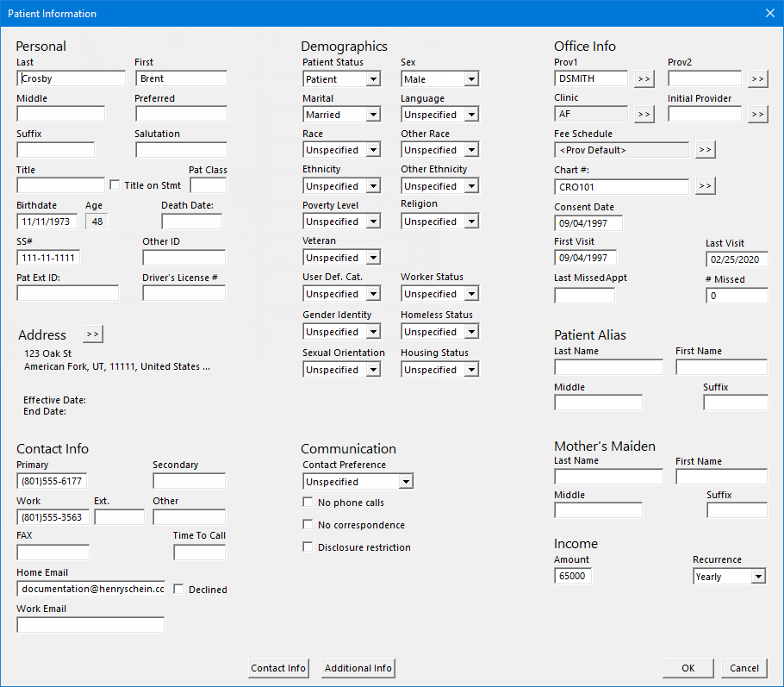
Task: Check the No phone calls box
Action: coord(308,503)
